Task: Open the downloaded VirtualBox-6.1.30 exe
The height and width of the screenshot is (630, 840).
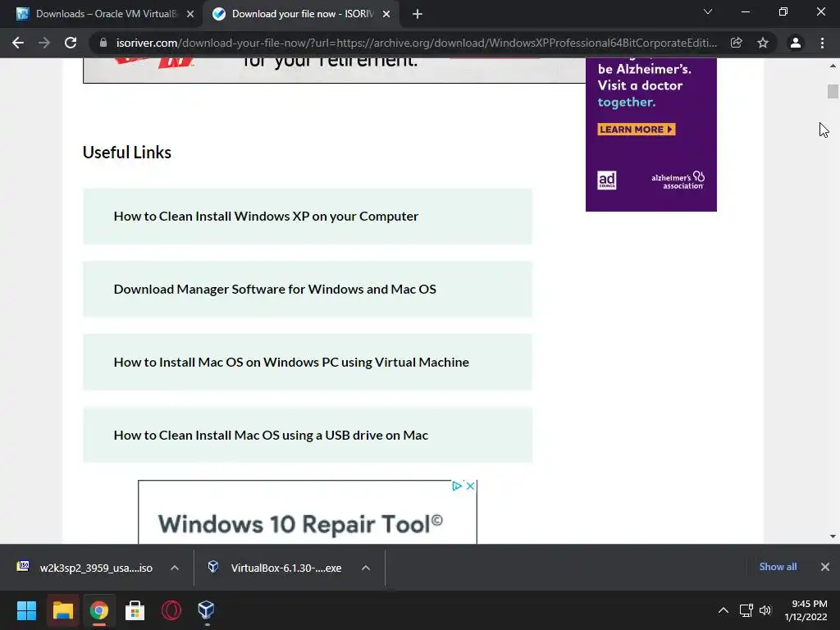Action: pos(276,568)
